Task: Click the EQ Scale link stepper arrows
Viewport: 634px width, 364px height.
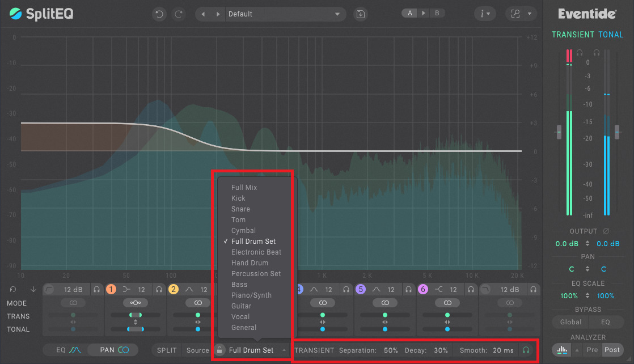Action: pos(587,295)
